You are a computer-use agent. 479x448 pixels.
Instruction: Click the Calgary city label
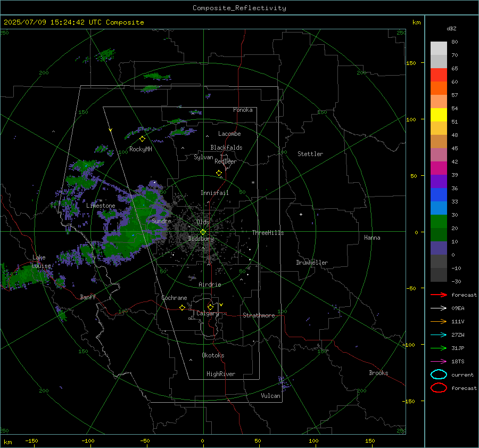click(208, 313)
